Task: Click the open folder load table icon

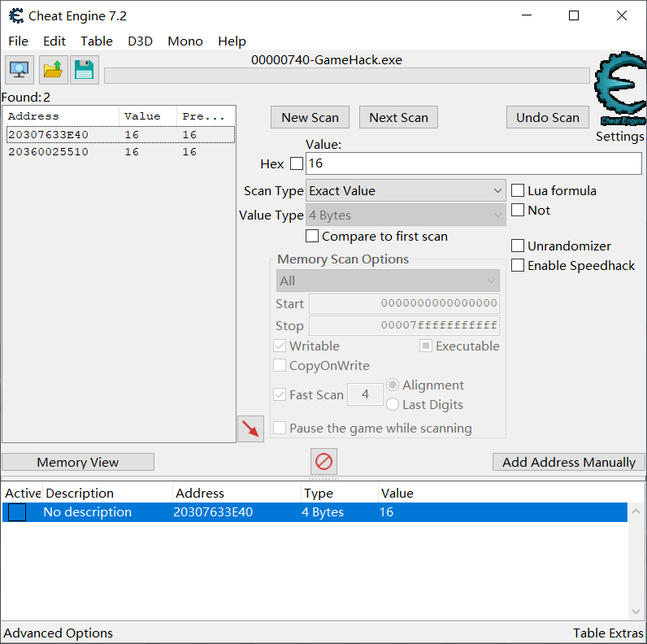Action: click(x=53, y=70)
